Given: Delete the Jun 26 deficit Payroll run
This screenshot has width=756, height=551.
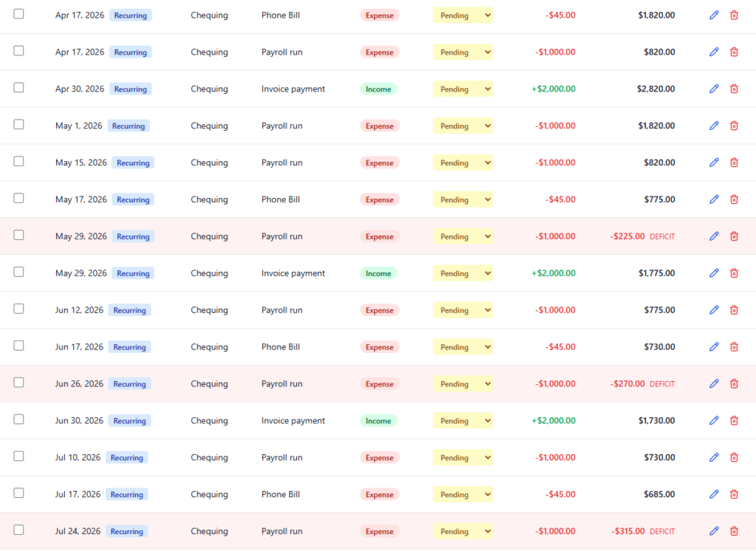Looking at the screenshot, I should [734, 384].
